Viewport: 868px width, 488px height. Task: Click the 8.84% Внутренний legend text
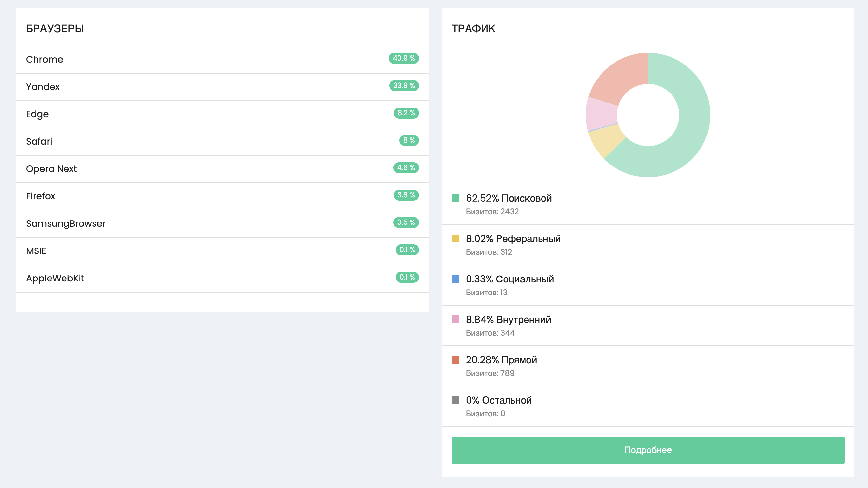tap(509, 320)
